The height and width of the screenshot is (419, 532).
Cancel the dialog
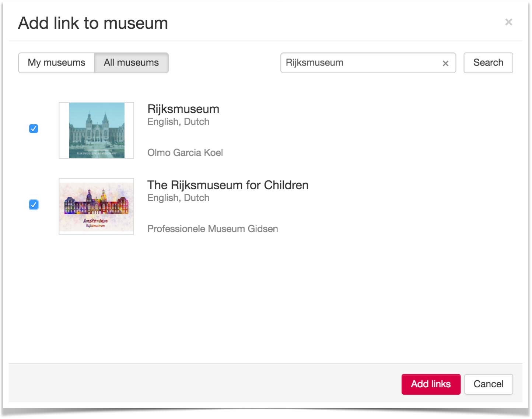488,384
